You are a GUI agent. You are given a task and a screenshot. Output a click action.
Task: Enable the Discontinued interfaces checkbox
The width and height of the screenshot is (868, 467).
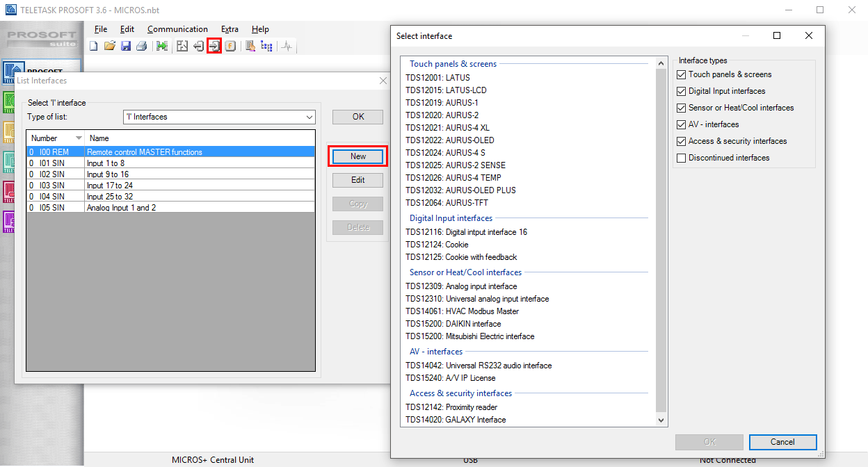[x=682, y=158]
